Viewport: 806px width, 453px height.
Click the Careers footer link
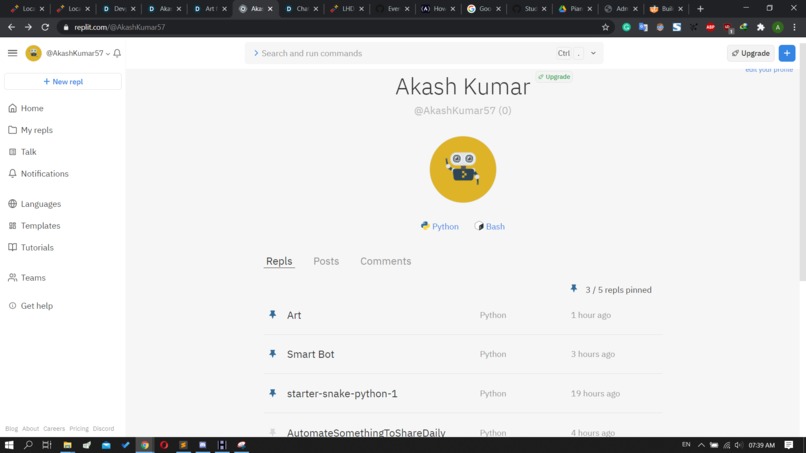point(54,428)
